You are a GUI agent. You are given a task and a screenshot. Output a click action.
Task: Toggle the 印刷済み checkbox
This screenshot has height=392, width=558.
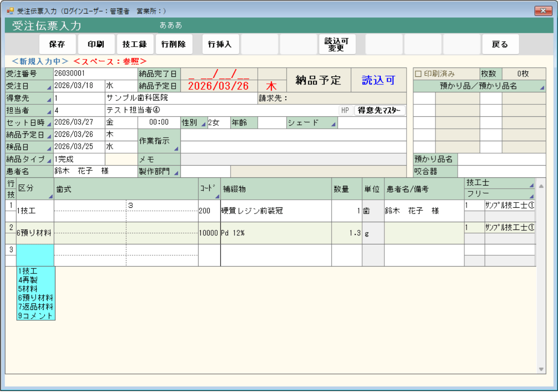pos(418,74)
